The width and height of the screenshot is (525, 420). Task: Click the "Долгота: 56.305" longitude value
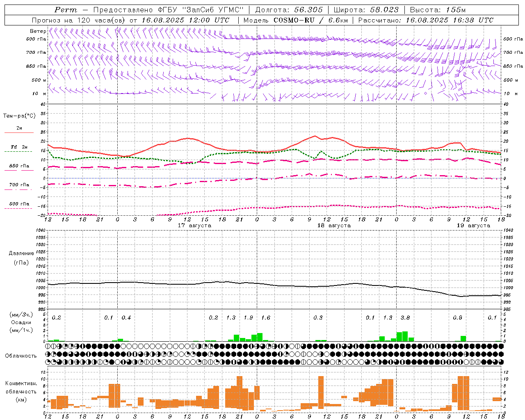coord(289,10)
